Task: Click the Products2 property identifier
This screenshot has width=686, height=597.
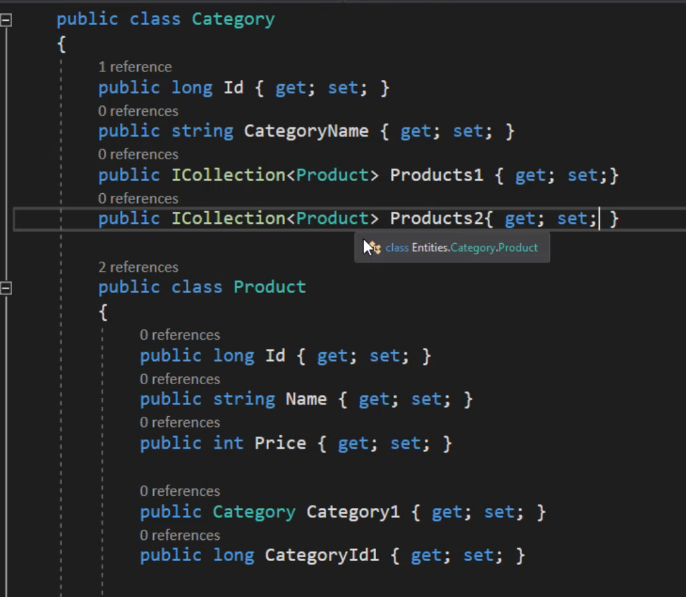Action: 437,218
